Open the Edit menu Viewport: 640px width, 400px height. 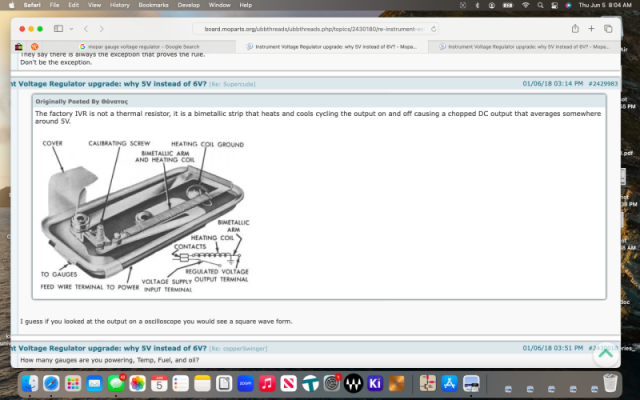pyautogui.click(x=74, y=5)
